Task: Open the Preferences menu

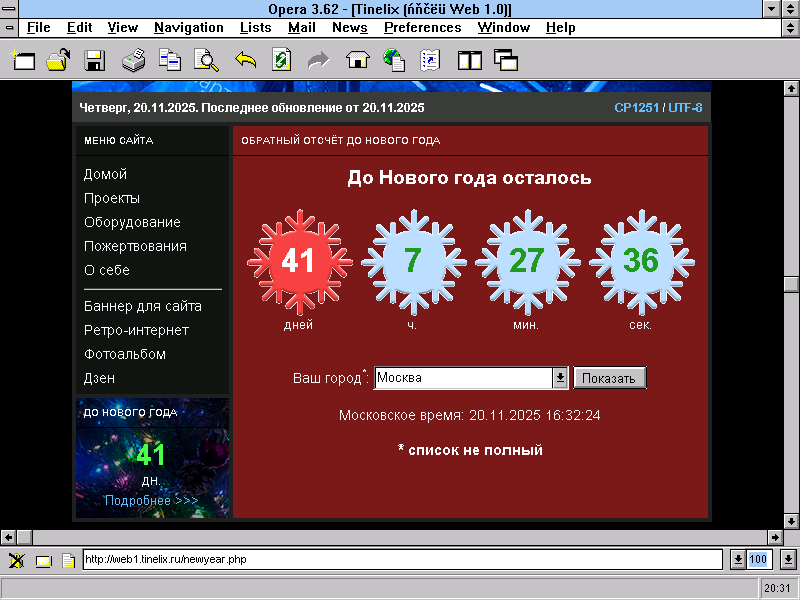Action: coord(422,27)
